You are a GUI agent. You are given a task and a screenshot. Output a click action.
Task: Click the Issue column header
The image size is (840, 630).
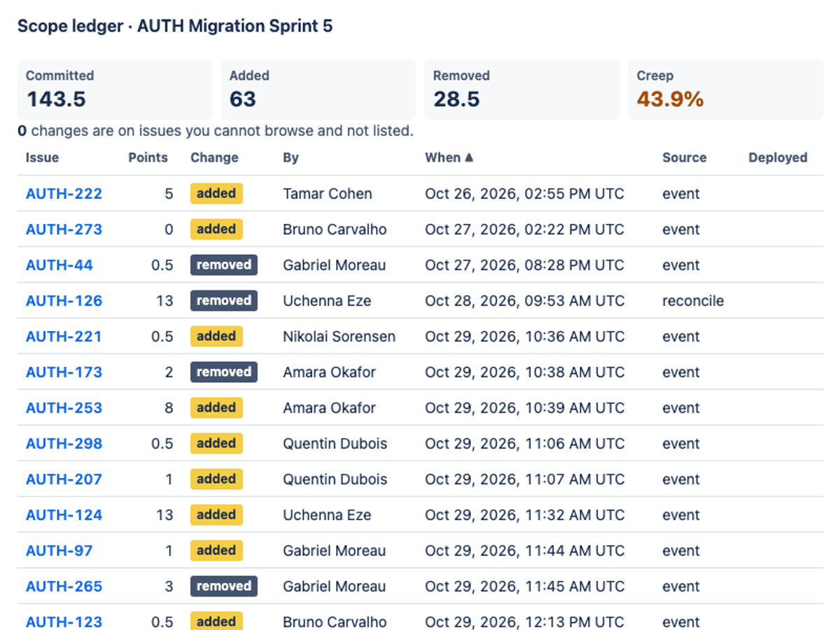[x=42, y=157]
